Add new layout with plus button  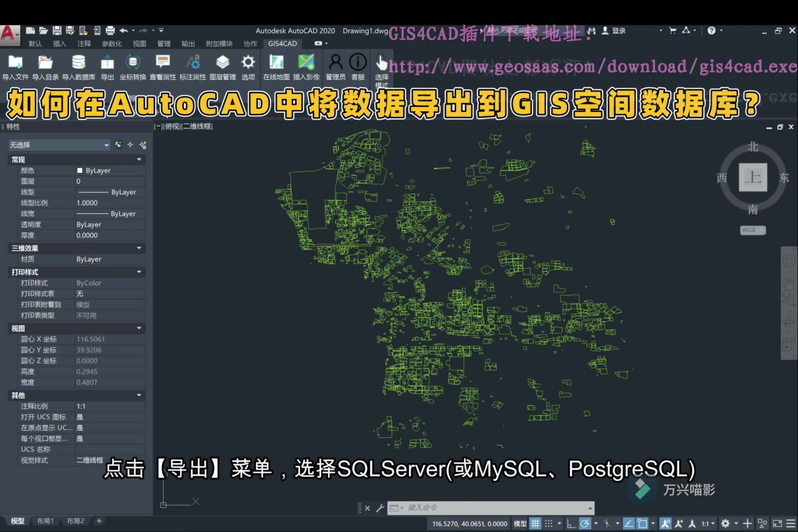point(99,521)
